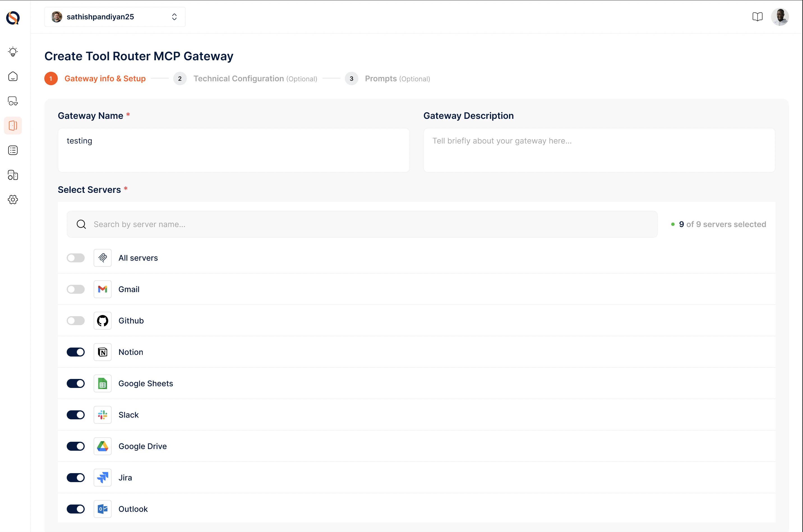Viewport: 803px width, 532px height.
Task: Disable the Notion server toggle
Action: coord(76,352)
